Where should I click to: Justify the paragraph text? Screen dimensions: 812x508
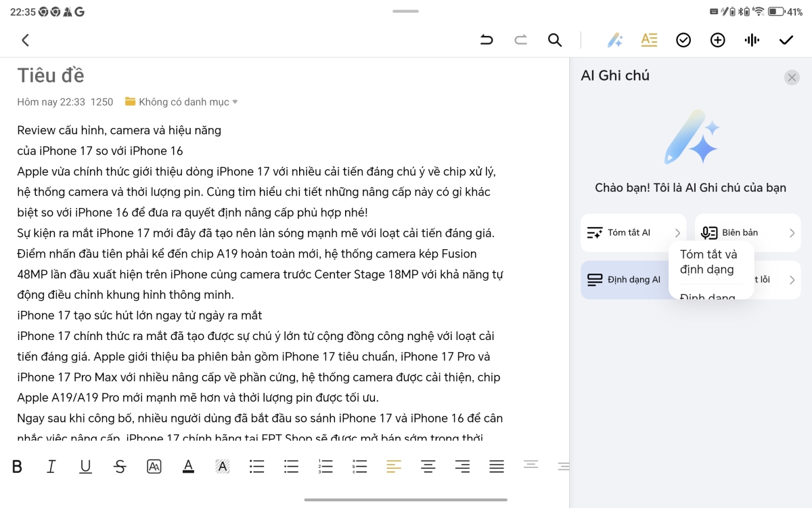[497, 467]
